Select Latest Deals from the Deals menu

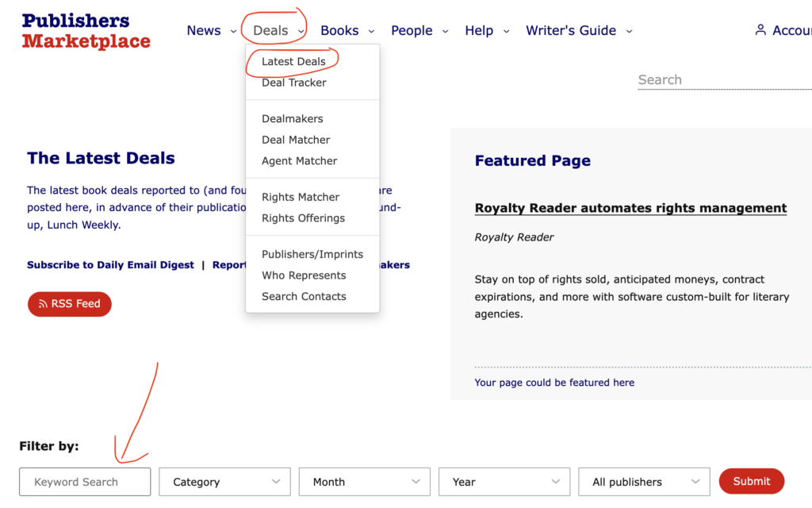[294, 61]
